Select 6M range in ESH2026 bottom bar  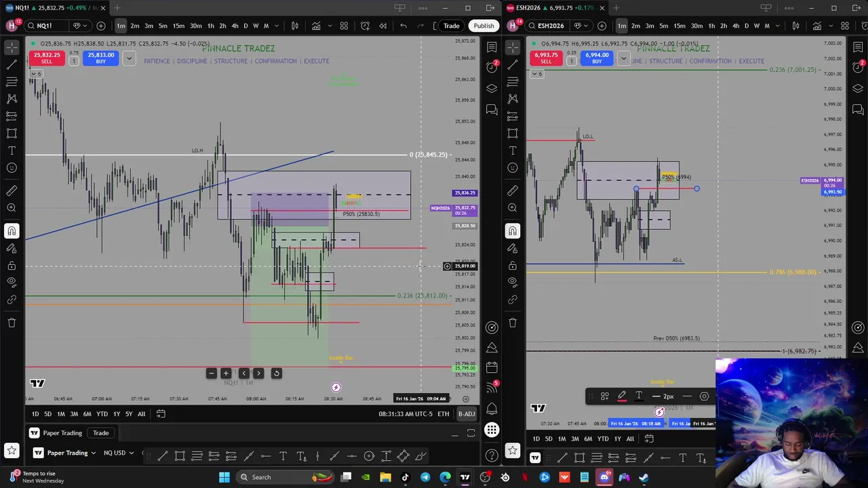click(588, 439)
